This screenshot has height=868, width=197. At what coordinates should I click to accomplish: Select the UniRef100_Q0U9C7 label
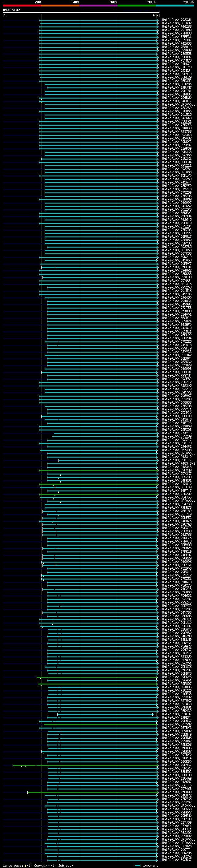[x=176, y=765]
